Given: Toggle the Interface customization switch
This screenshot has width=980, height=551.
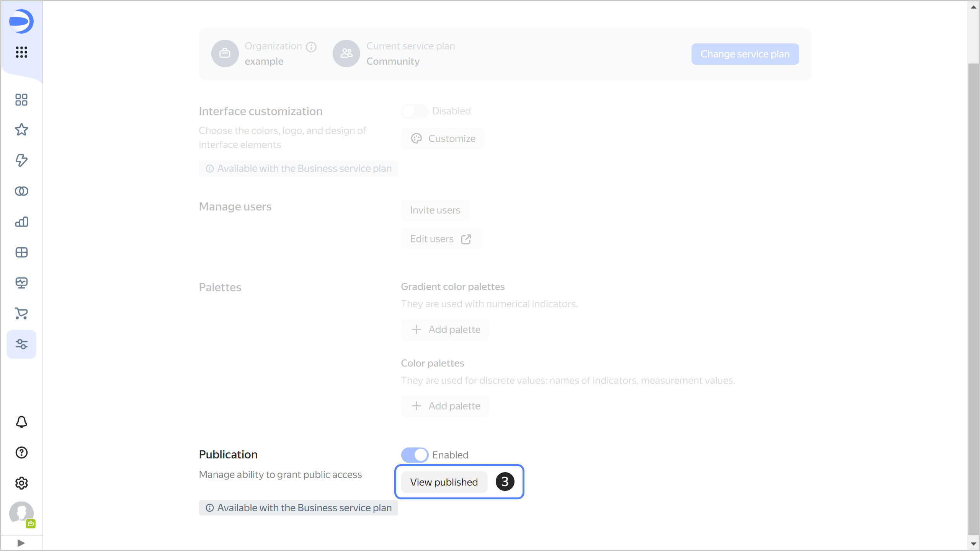Looking at the screenshot, I should [415, 111].
